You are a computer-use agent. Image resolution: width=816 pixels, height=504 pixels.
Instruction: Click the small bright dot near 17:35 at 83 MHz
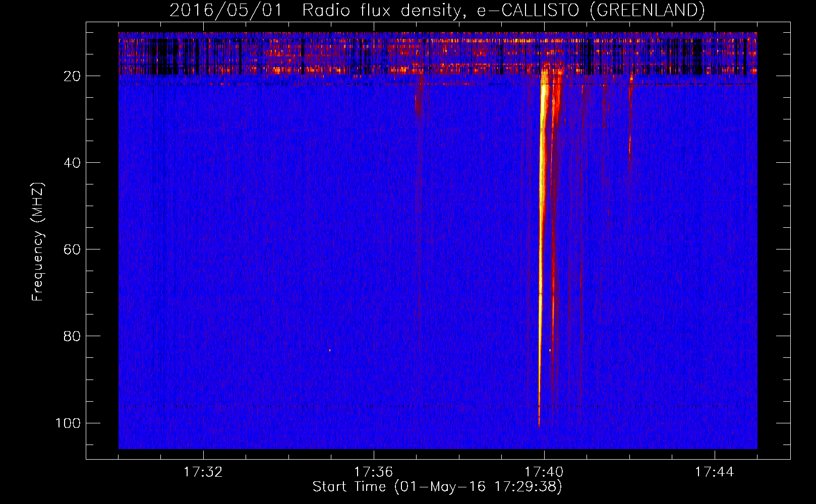pyautogui.click(x=330, y=350)
